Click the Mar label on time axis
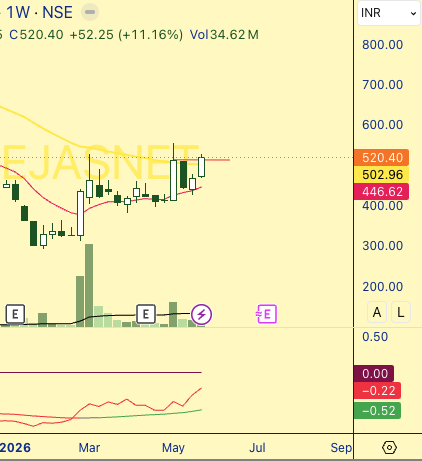 click(x=89, y=448)
